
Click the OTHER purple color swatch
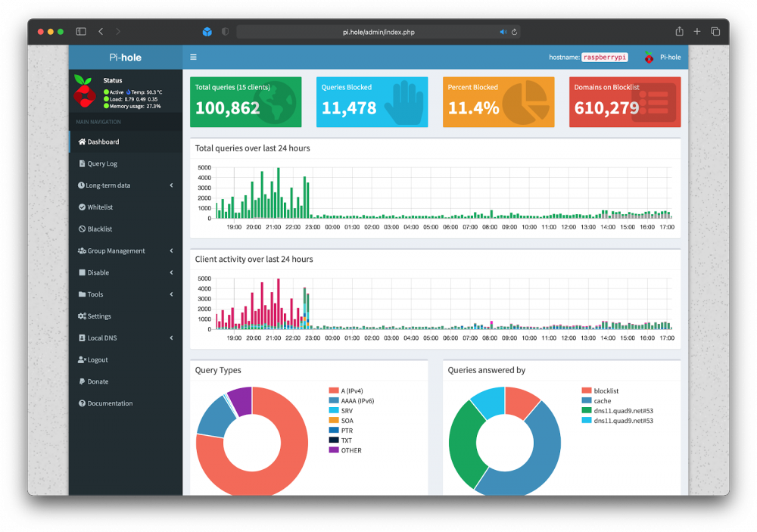(x=333, y=450)
